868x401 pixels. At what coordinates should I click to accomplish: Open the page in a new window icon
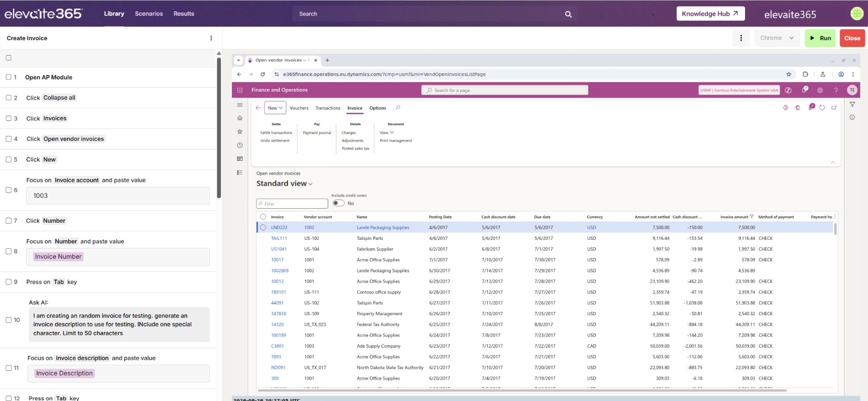coord(834,107)
